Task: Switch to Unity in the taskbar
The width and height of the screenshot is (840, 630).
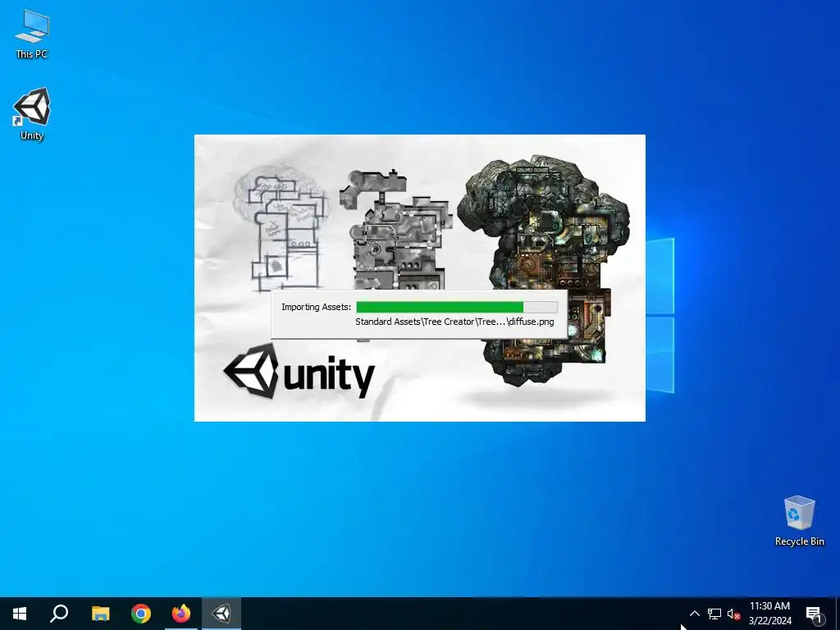Action: coord(221,614)
